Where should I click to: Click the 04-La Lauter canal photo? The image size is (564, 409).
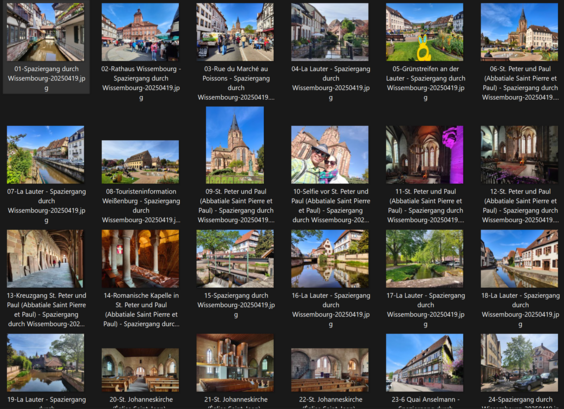[x=330, y=32]
